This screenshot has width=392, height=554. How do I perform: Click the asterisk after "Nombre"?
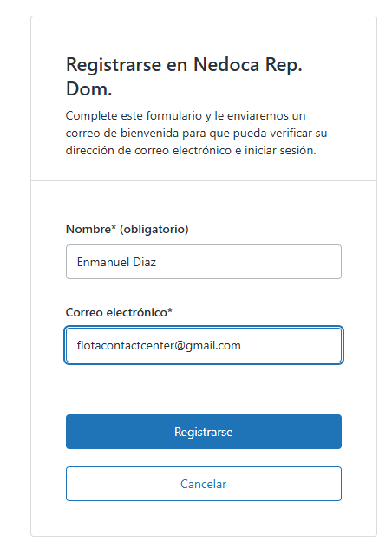(114, 227)
